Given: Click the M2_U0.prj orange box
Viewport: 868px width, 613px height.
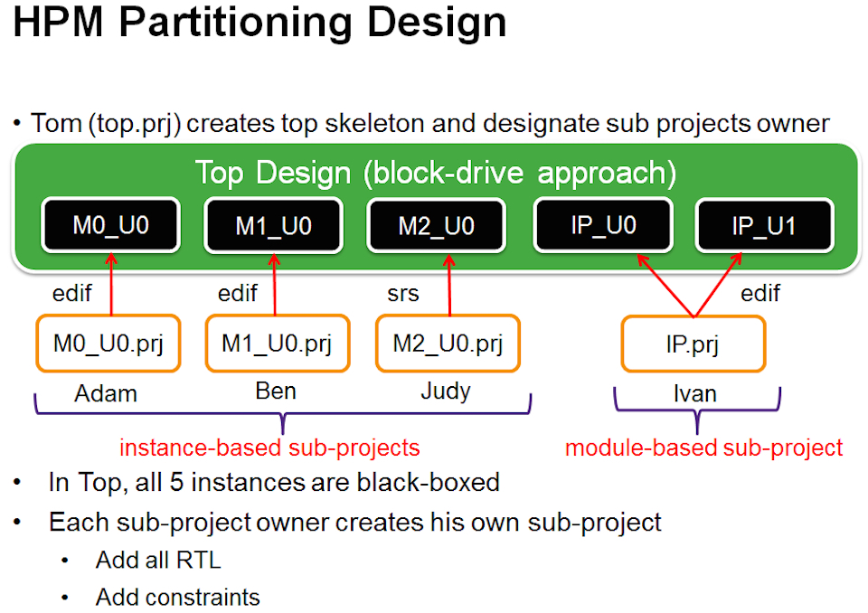Looking at the screenshot, I should [448, 344].
